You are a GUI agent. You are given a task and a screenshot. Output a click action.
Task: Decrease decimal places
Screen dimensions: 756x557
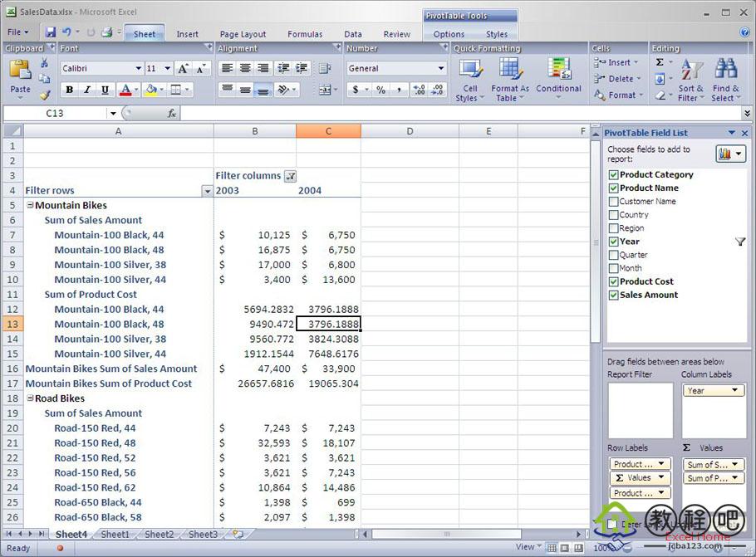(x=437, y=90)
